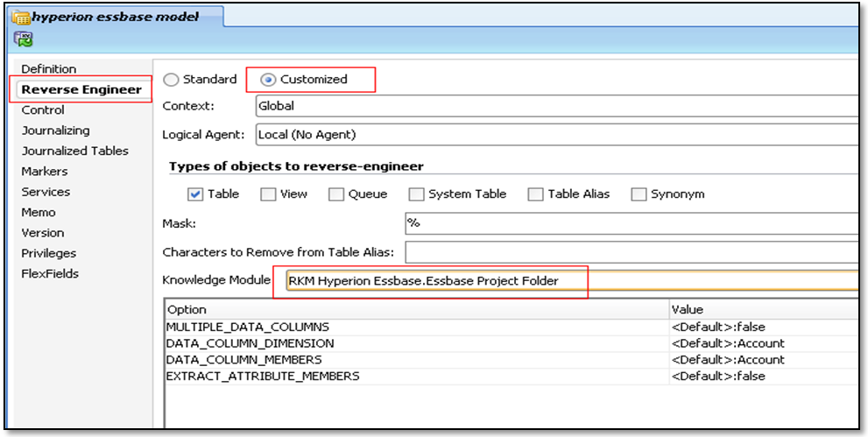Toggle the Table checkbox
Viewport: 868px width, 437px height.
tap(194, 194)
